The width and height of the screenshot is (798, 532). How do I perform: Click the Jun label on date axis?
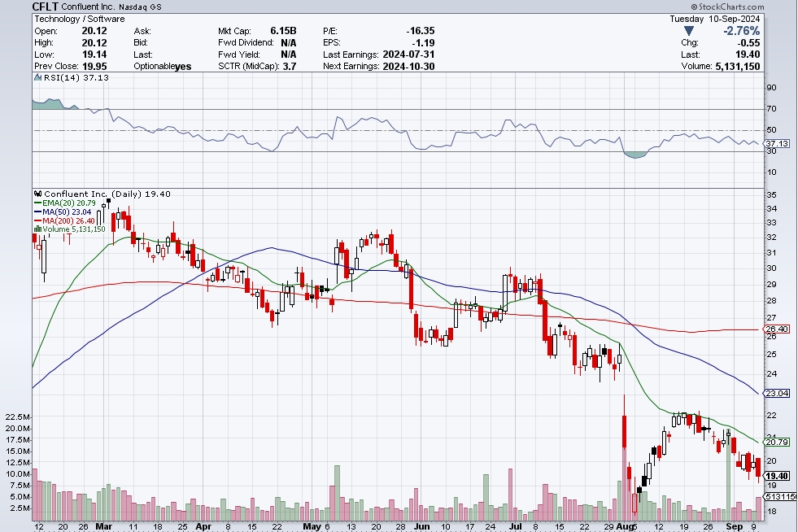point(422,526)
